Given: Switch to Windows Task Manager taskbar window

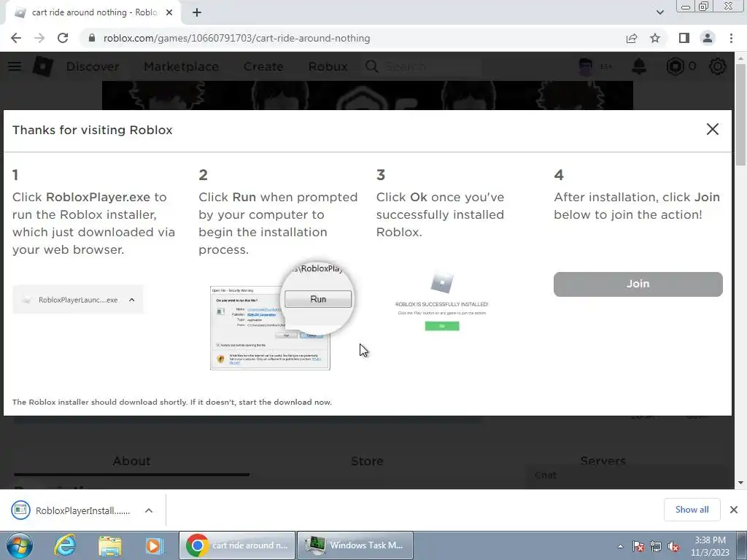Looking at the screenshot, I should [355, 545].
